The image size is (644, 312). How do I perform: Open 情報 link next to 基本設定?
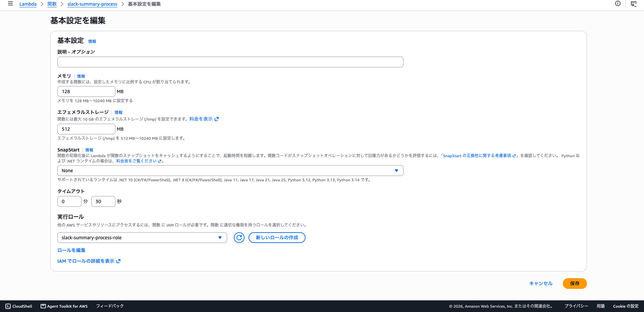tap(92, 42)
